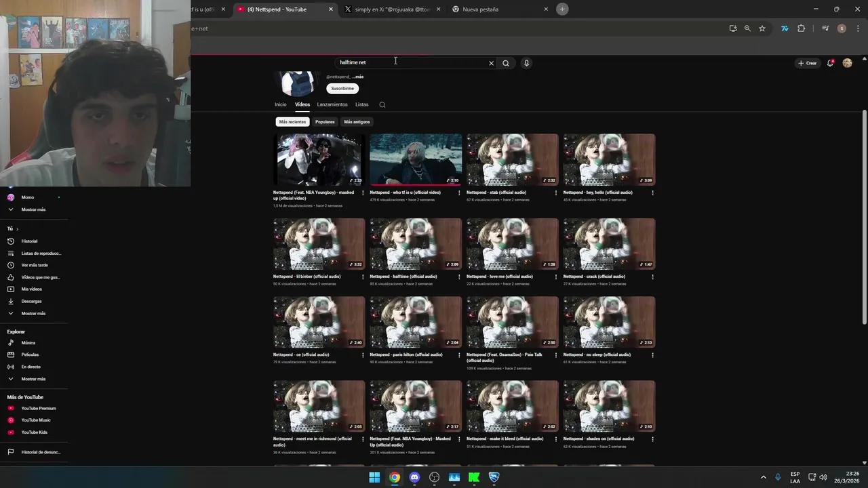Open a new Chrome tab with plus button
Image resolution: width=868 pixels, height=488 pixels.
click(562, 9)
